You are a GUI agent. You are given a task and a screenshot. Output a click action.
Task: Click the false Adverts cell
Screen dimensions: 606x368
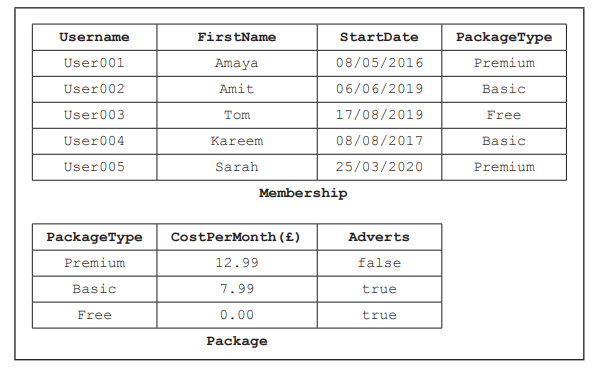[x=379, y=263]
